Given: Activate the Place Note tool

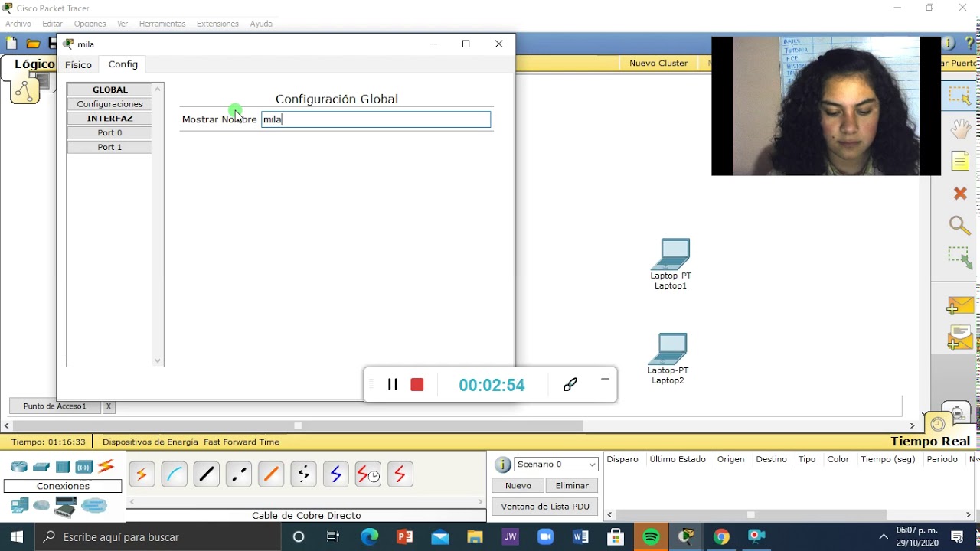Looking at the screenshot, I should click(x=960, y=161).
